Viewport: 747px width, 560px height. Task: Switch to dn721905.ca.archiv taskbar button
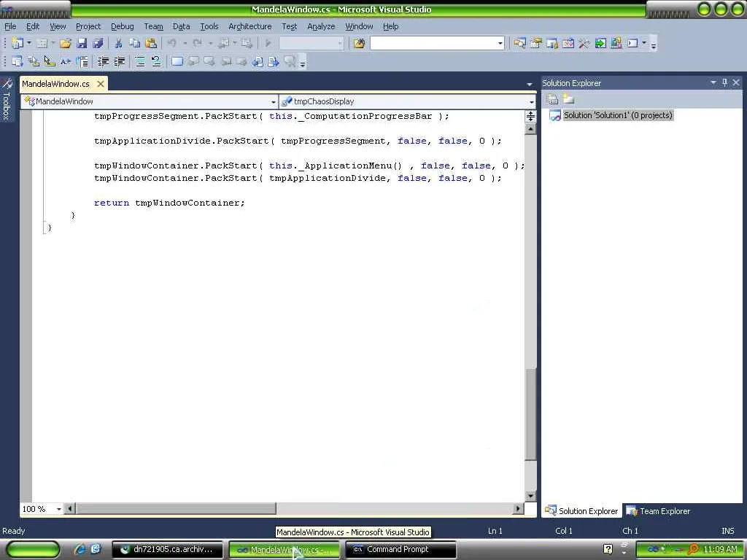coord(167,549)
